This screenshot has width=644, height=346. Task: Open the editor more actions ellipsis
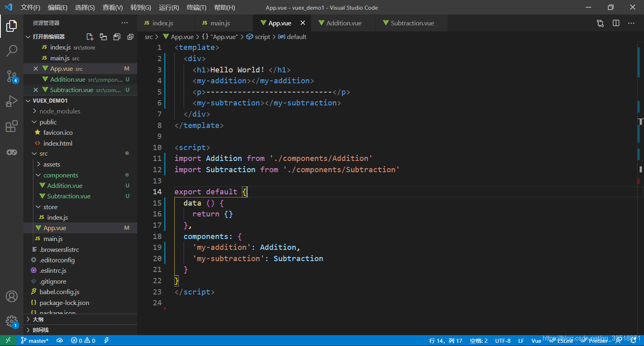click(x=631, y=23)
